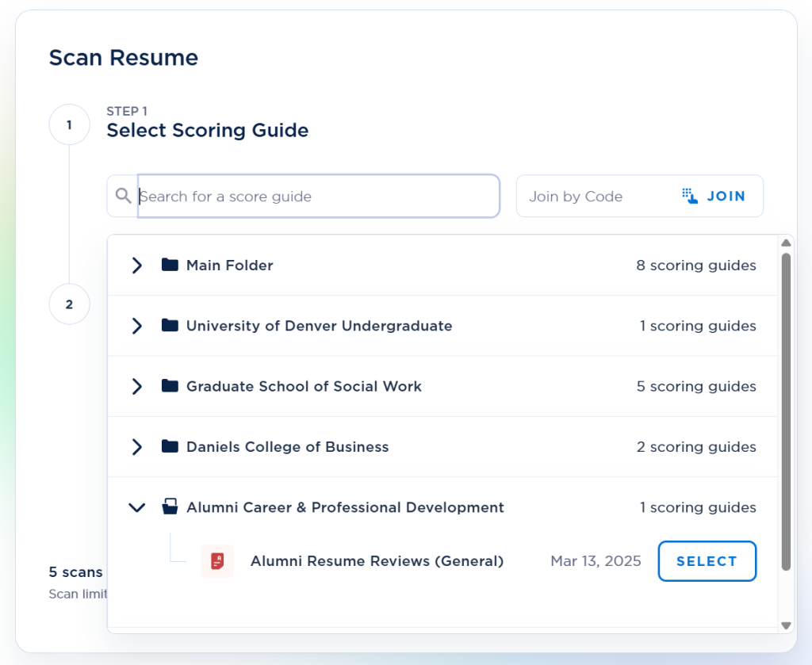This screenshot has width=812, height=665.
Task: Click the scroll down arrow of the guide list
Action: pos(786,625)
